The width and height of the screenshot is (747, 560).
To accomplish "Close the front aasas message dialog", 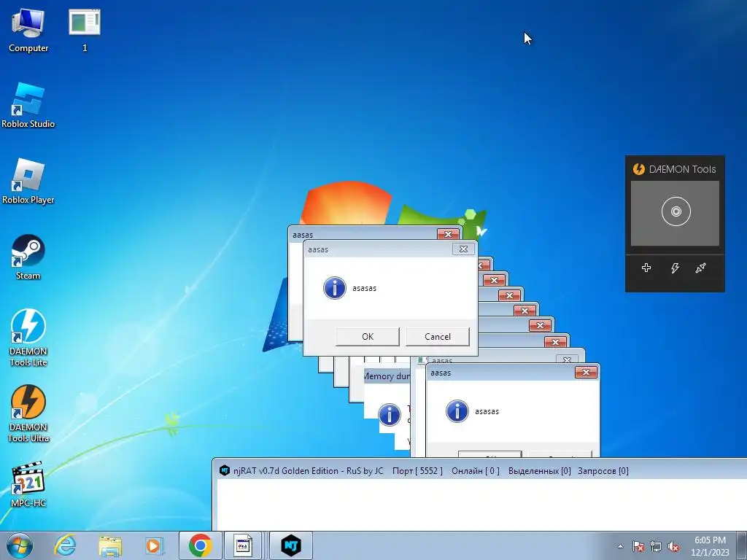I will point(463,249).
